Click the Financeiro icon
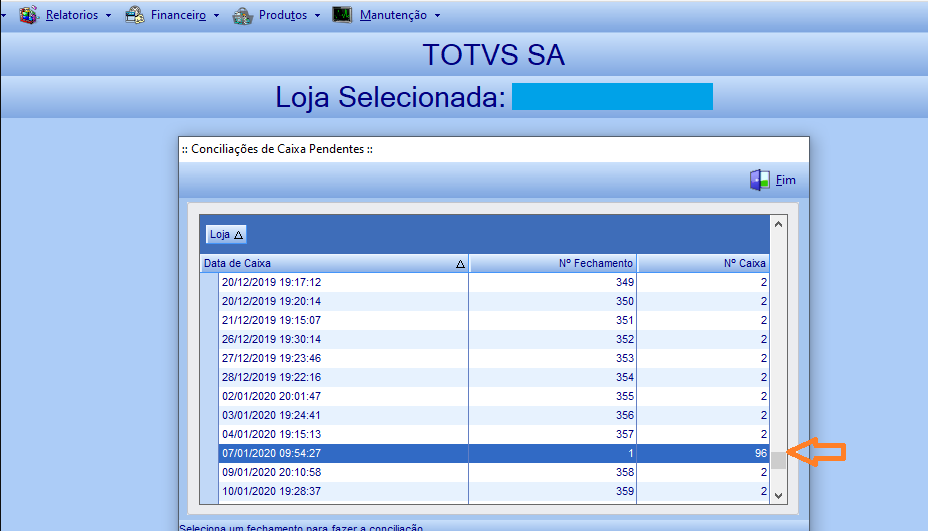 [x=135, y=15]
